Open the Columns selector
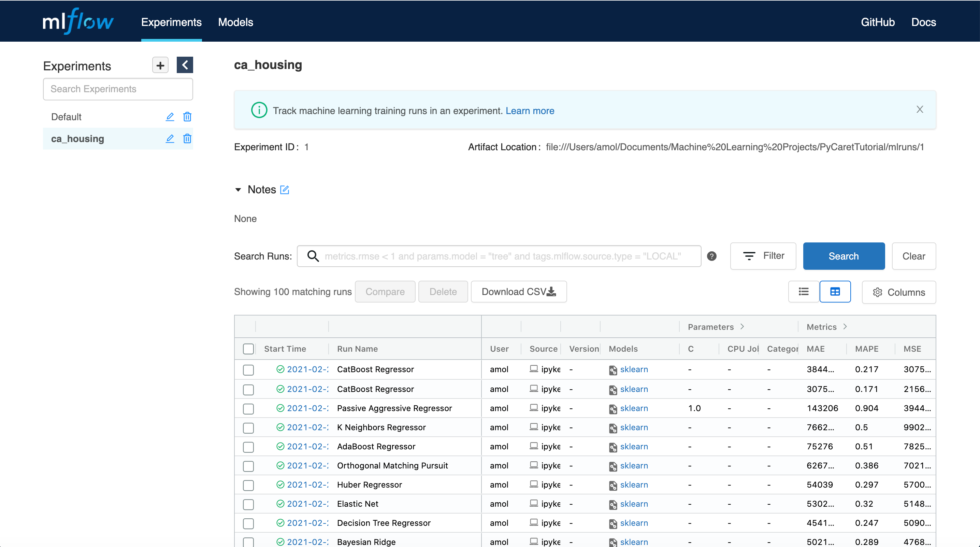 (x=899, y=292)
